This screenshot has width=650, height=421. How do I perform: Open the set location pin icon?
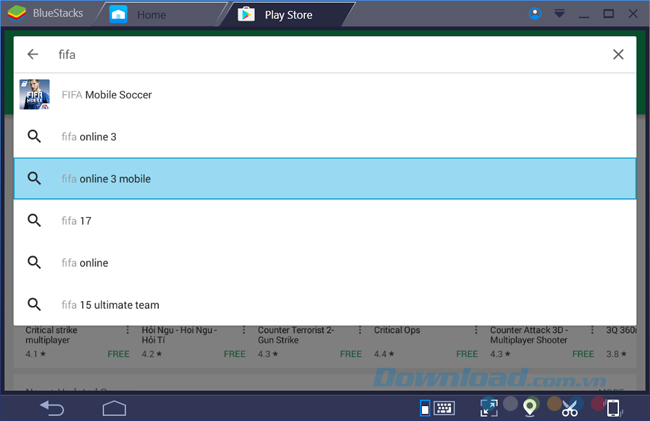529,407
